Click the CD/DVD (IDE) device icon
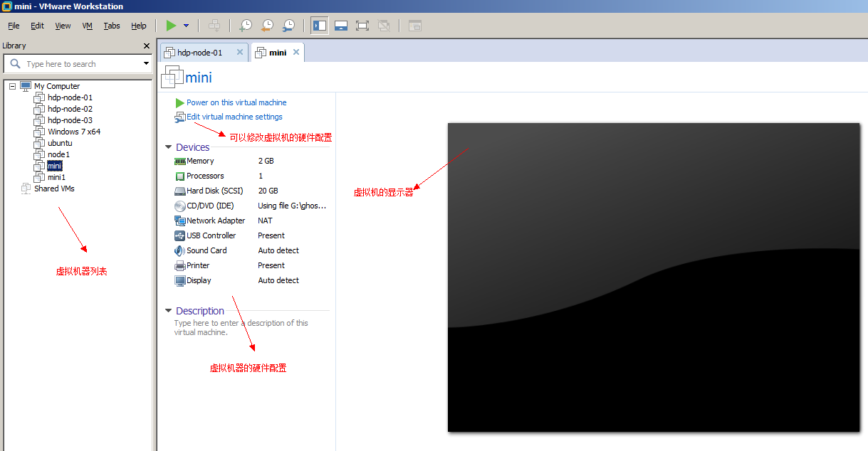The image size is (868, 451). pyautogui.click(x=180, y=206)
